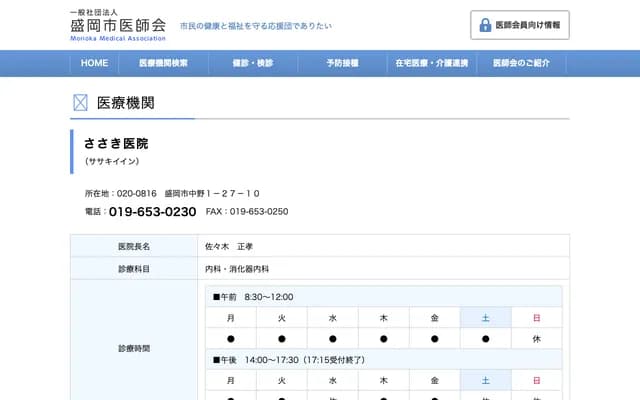Navigate to 在宅医療・介護連携

click(x=431, y=63)
